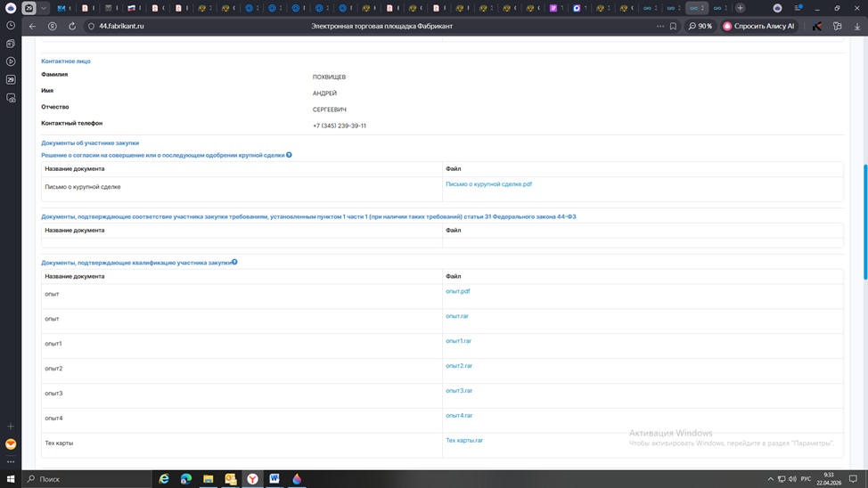868x488 pixels.
Task: Open the опыт2.rar file link
Action: point(459,366)
